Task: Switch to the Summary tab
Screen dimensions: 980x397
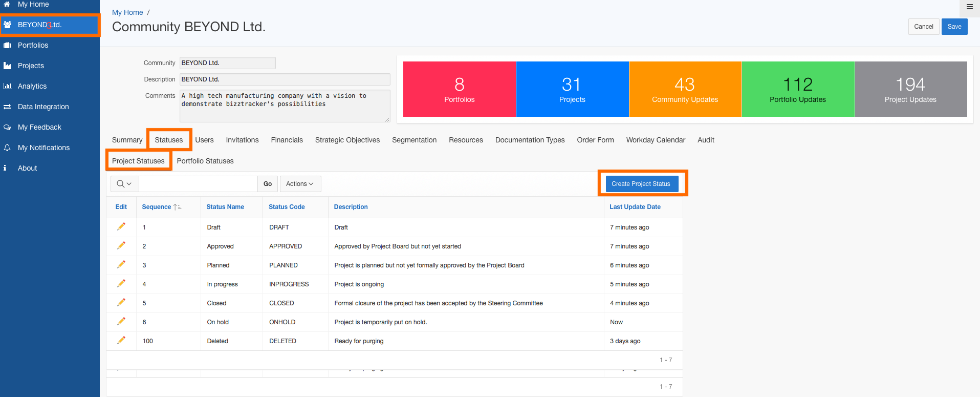Action: pos(127,140)
